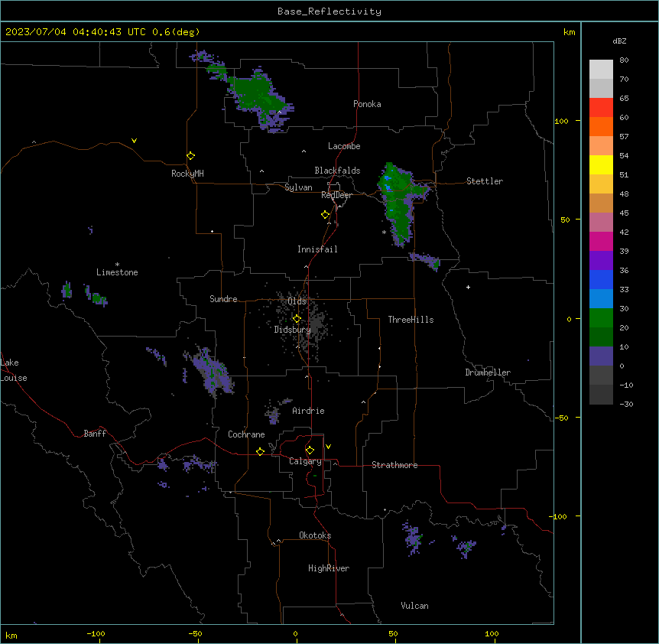This screenshot has height=644, width=659.
Task: Click the yellow diamond marker above Calgary label
Action: (310, 450)
